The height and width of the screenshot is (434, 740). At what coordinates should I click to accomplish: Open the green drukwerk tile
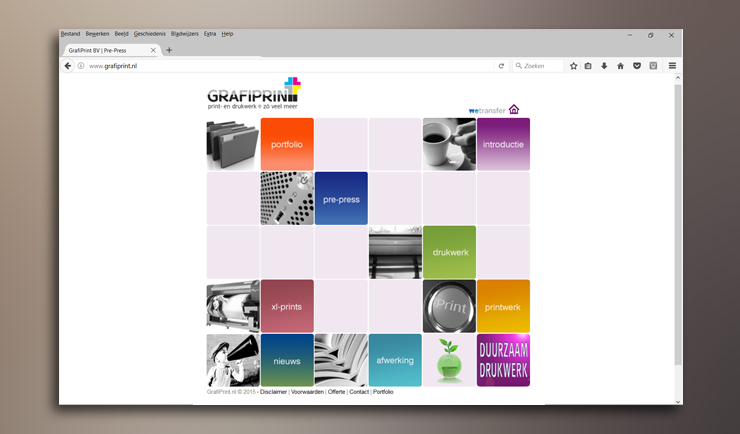click(449, 252)
